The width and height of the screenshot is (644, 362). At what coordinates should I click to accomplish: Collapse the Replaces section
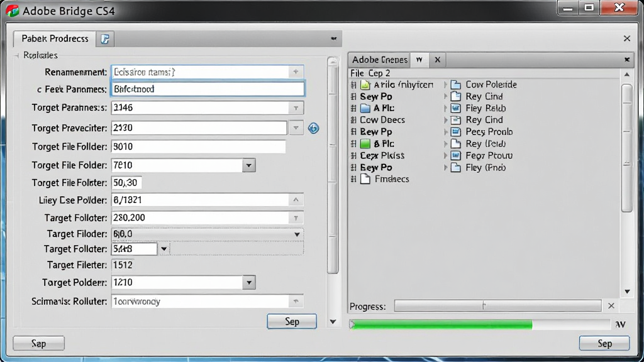point(17,55)
